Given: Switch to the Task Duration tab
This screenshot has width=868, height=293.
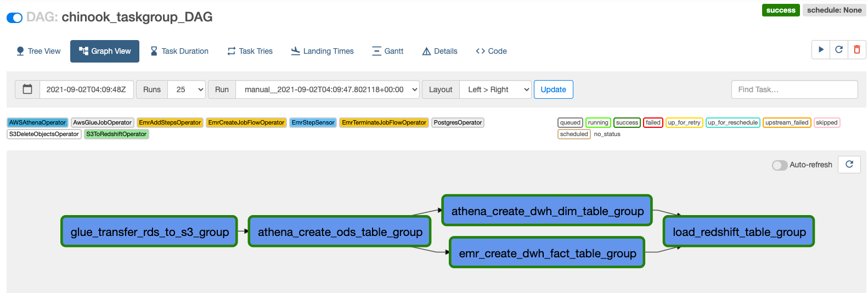Looking at the screenshot, I should tap(179, 51).
